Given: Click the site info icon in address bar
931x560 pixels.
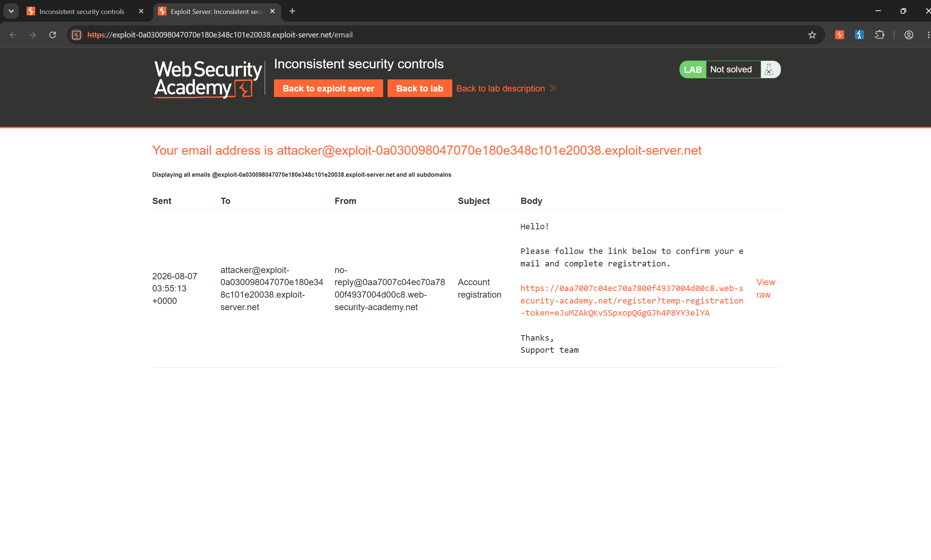Looking at the screenshot, I should pyautogui.click(x=76, y=35).
